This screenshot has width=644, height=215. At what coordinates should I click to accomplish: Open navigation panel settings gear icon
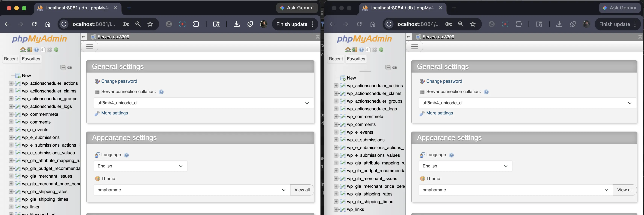(x=49, y=49)
